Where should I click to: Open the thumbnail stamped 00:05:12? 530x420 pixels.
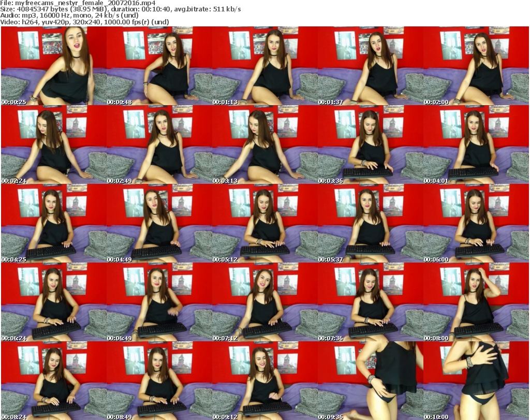click(265, 223)
